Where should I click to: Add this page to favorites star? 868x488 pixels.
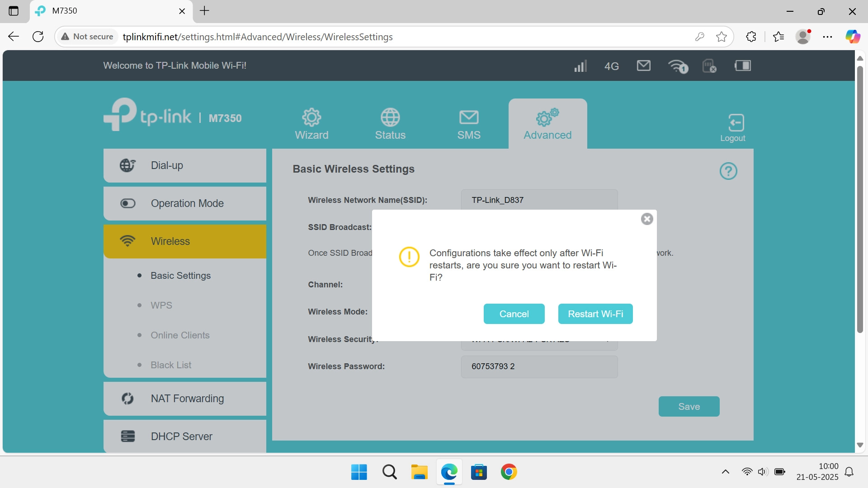(x=721, y=37)
